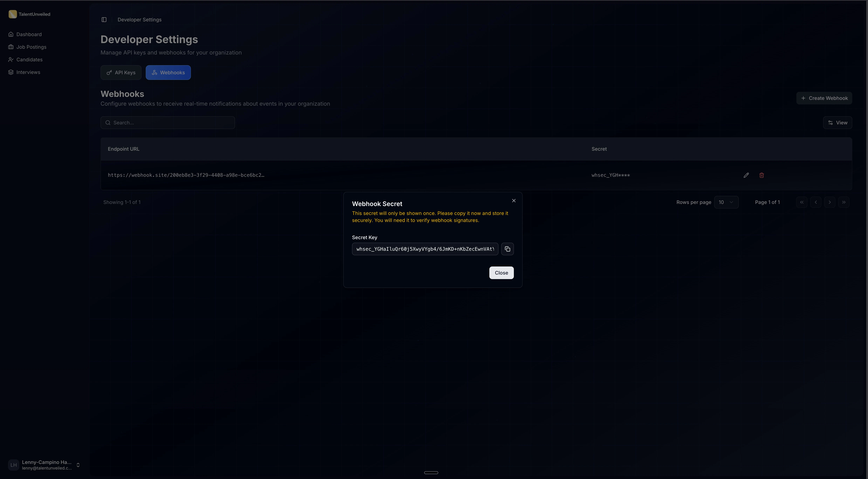The image size is (868, 479).
Task: Click the webhook search field
Action: click(167, 122)
